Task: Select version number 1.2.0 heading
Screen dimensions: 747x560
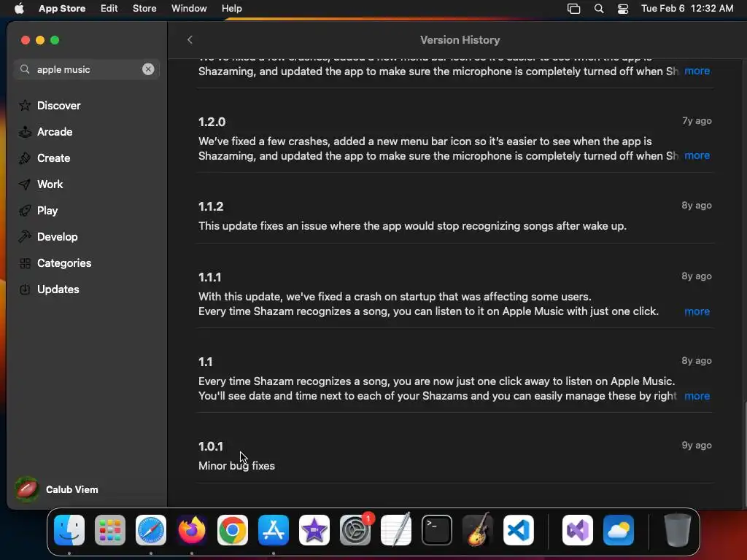Action: click(212, 122)
